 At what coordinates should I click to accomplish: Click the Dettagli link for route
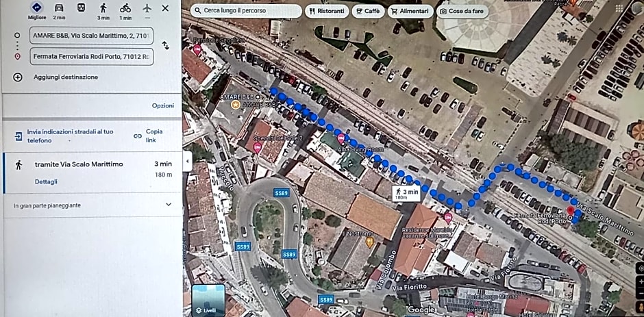click(x=46, y=181)
